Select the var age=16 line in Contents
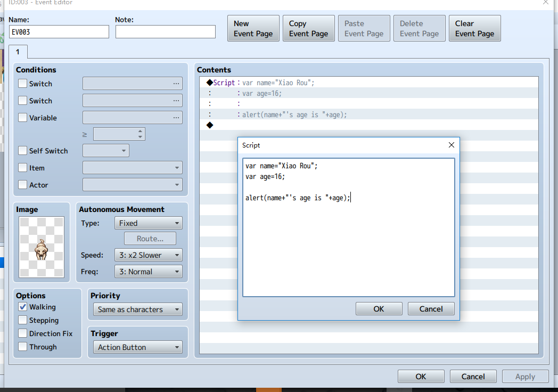Viewport: 558px width, 392px height. pyautogui.click(x=368, y=93)
